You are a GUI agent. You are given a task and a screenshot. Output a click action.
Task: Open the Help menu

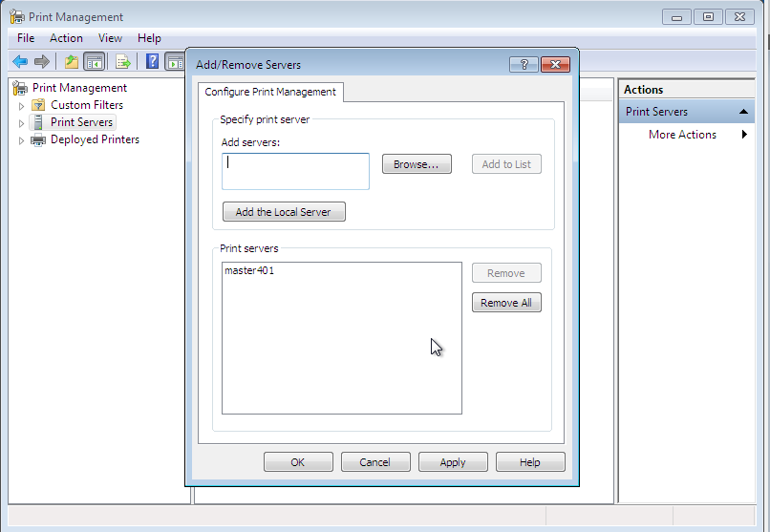click(149, 38)
